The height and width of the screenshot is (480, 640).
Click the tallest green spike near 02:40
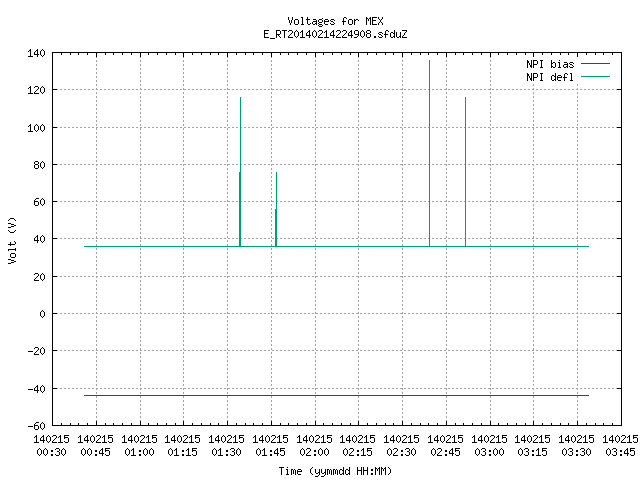click(x=429, y=153)
